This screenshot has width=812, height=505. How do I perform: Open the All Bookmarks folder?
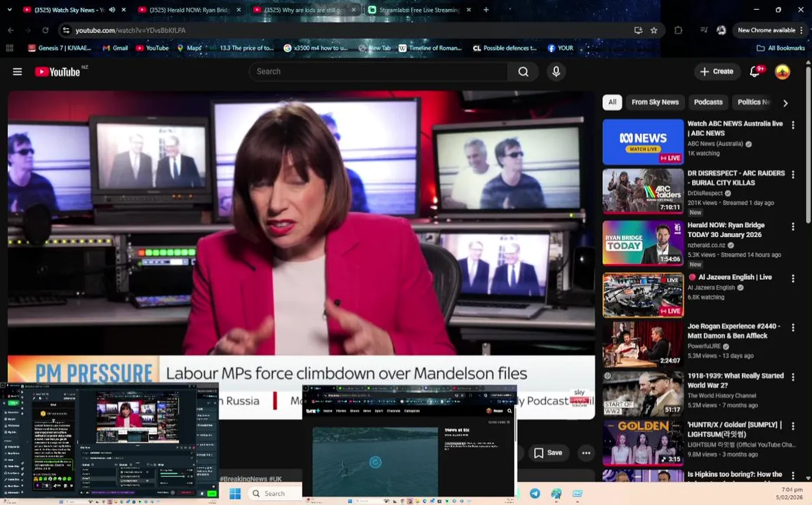pos(781,48)
